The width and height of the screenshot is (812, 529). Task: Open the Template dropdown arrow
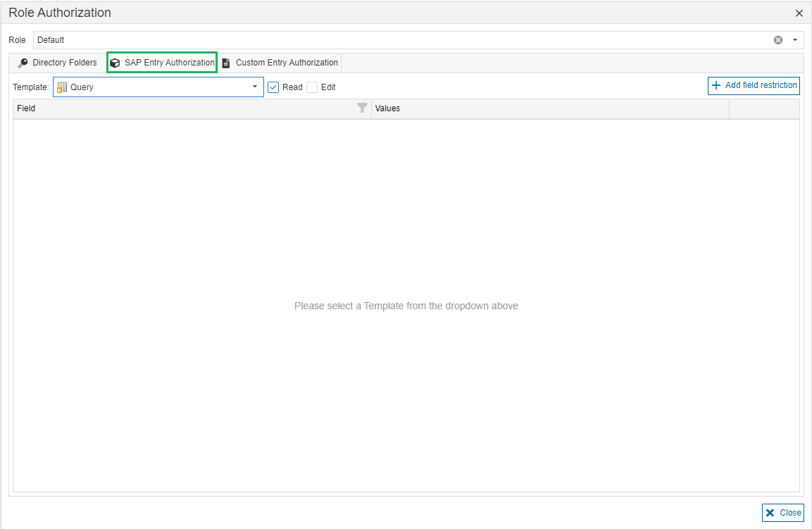click(x=255, y=87)
